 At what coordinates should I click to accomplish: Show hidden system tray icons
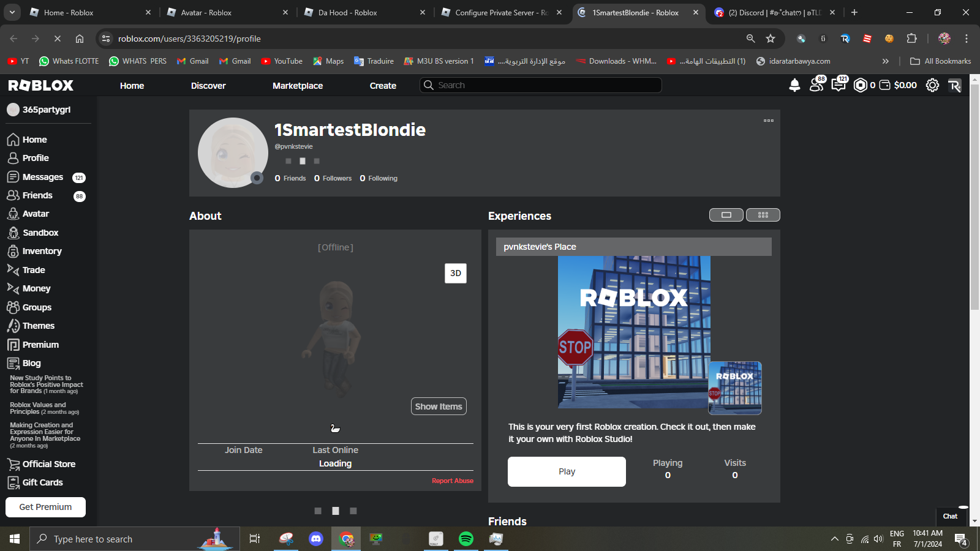[x=834, y=539]
